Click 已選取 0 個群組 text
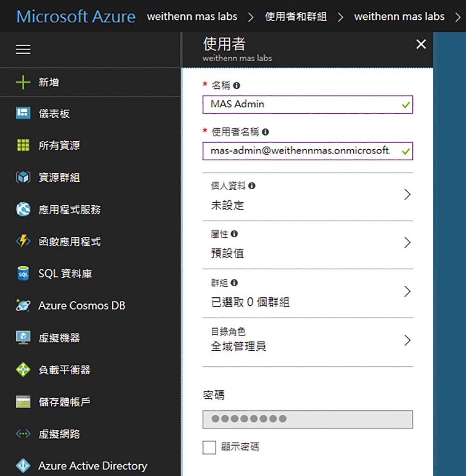466x476 pixels. tap(250, 302)
